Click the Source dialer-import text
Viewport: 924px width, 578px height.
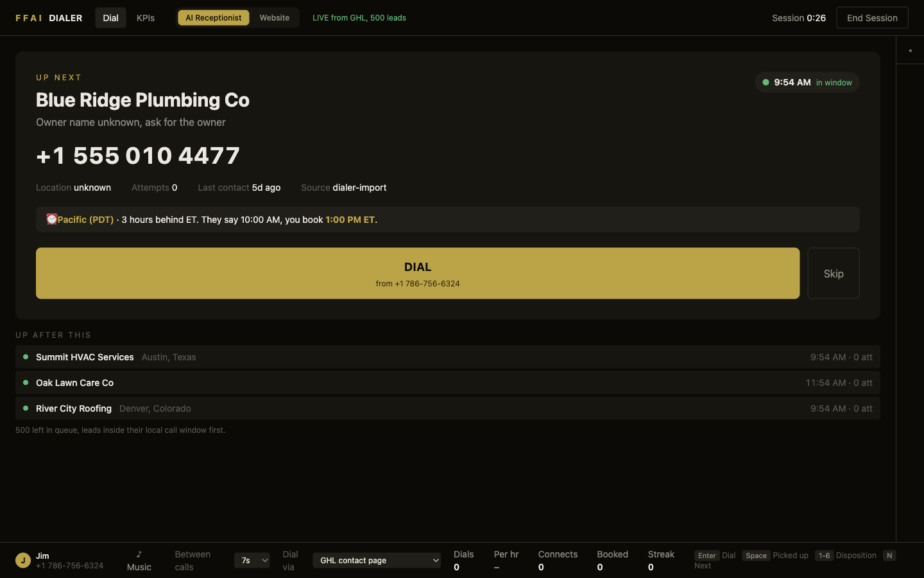click(344, 188)
